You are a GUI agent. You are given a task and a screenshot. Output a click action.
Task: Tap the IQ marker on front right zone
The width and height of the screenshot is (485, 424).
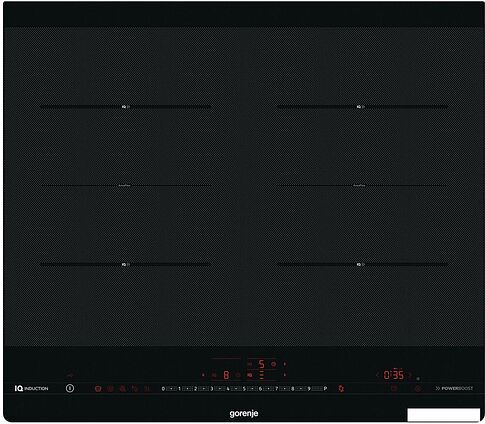(x=361, y=264)
